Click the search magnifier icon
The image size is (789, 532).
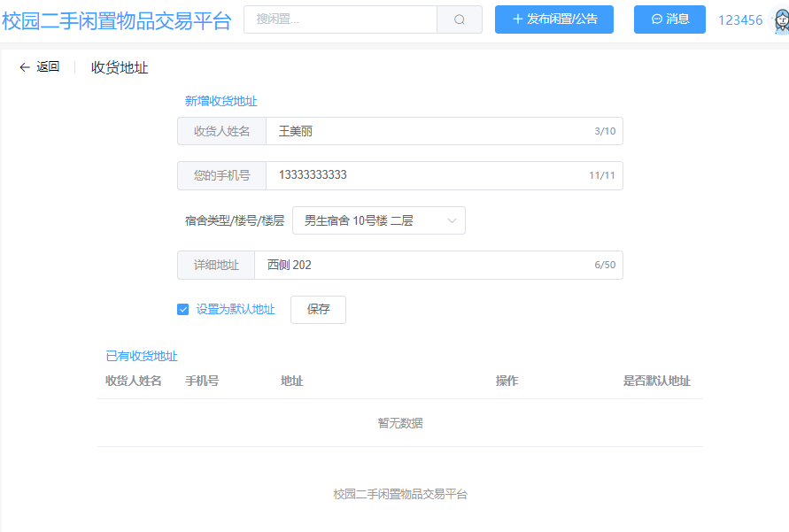tap(459, 19)
